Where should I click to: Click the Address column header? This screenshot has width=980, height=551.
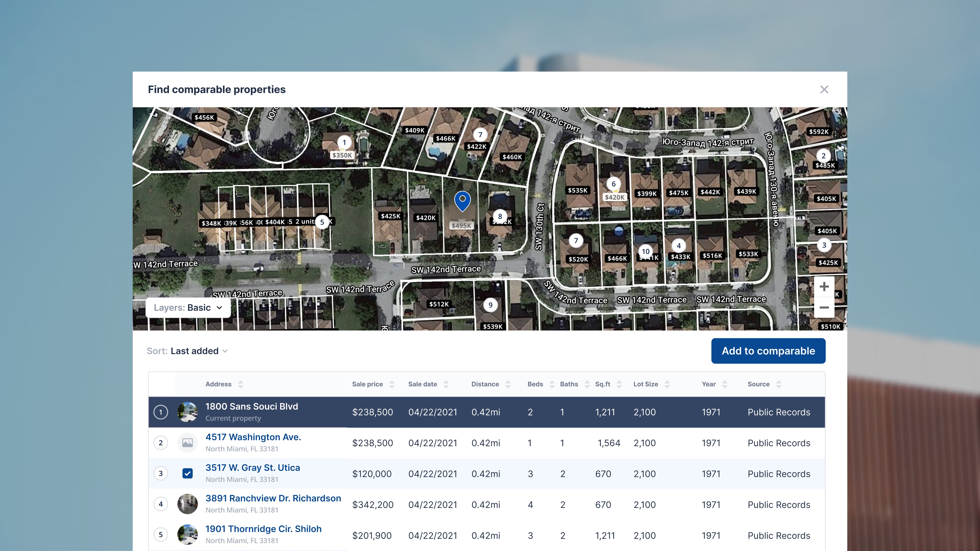click(218, 384)
